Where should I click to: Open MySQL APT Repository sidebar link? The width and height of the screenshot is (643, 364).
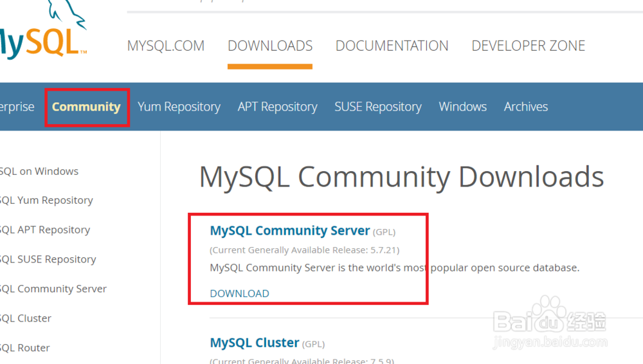pyautogui.click(x=45, y=230)
